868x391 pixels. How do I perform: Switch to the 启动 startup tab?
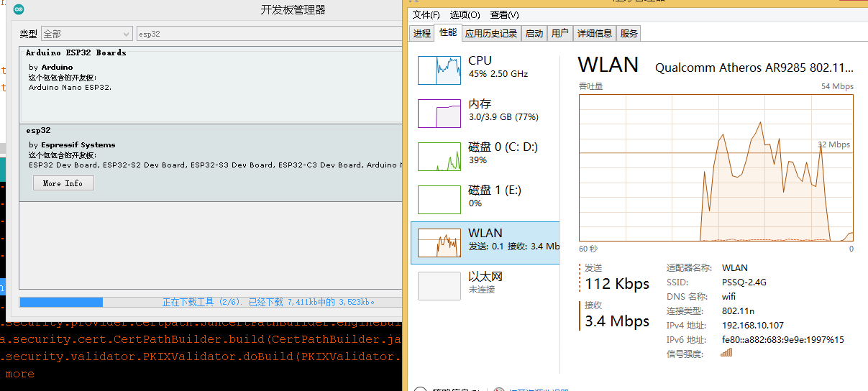click(x=534, y=33)
